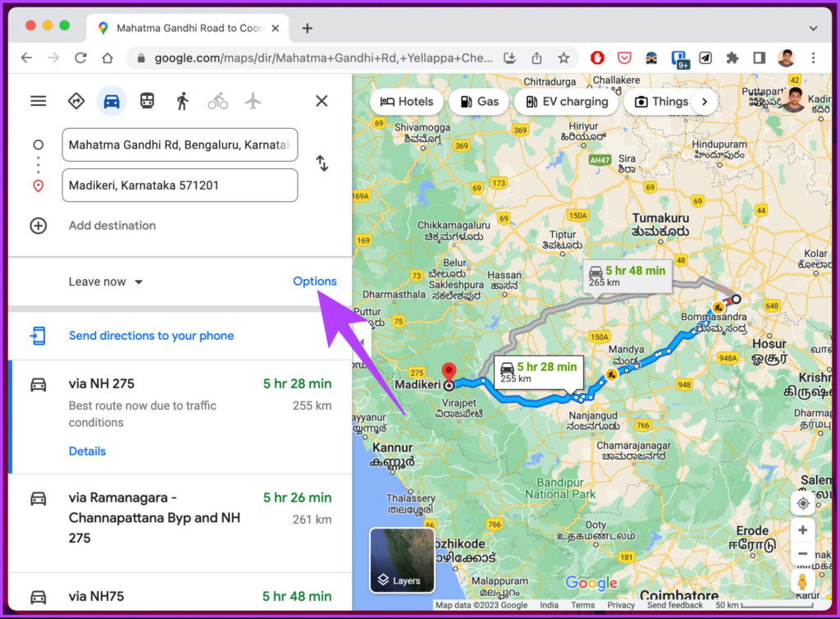Reverse starting point and destination
Image resolution: width=840 pixels, height=619 pixels.
[322, 163]
